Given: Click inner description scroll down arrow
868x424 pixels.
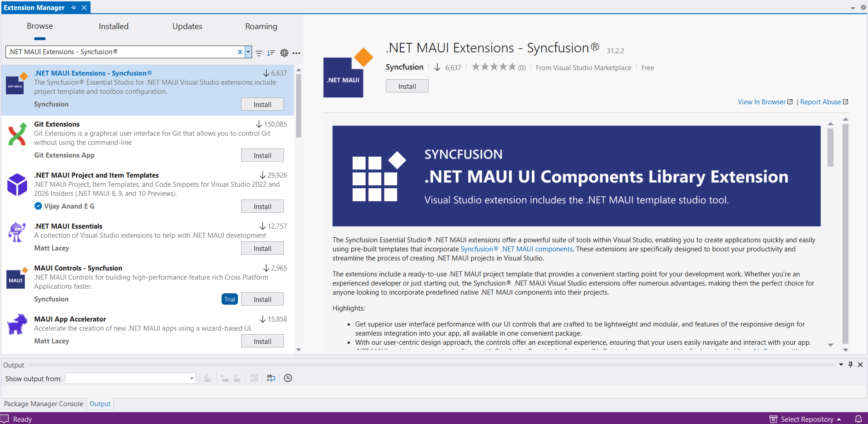Looking at the screenshot, I should click(x=830, y=345).
